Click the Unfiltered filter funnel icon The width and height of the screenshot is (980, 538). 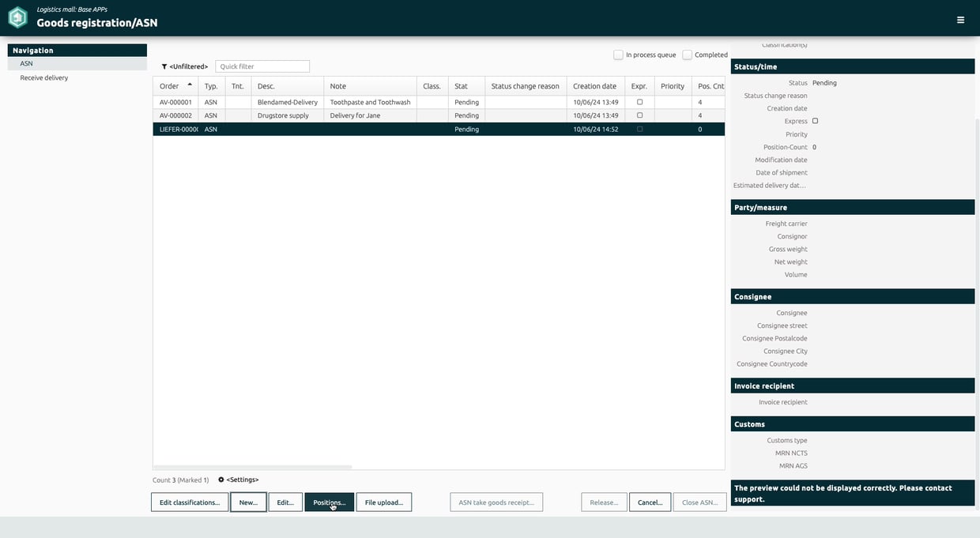coord(164,67)
